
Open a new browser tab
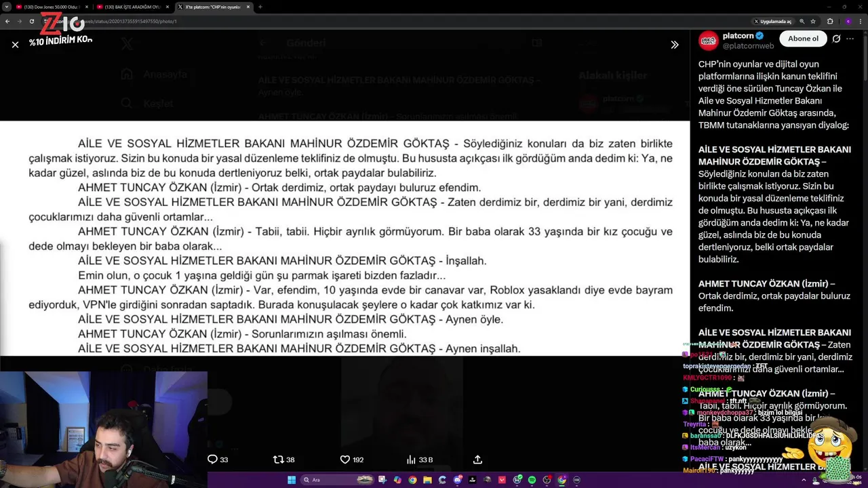(x=260, y=7)
